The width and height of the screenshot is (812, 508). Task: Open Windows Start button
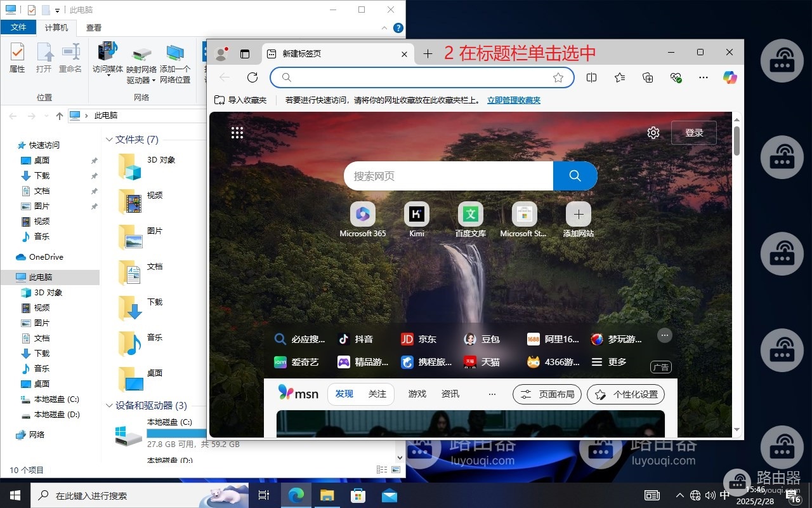coord(15,495)
